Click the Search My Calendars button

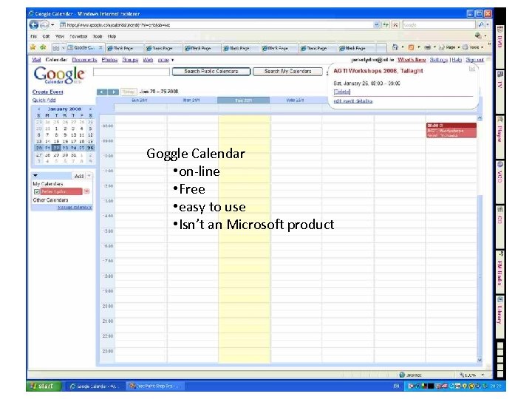[287, 72]
